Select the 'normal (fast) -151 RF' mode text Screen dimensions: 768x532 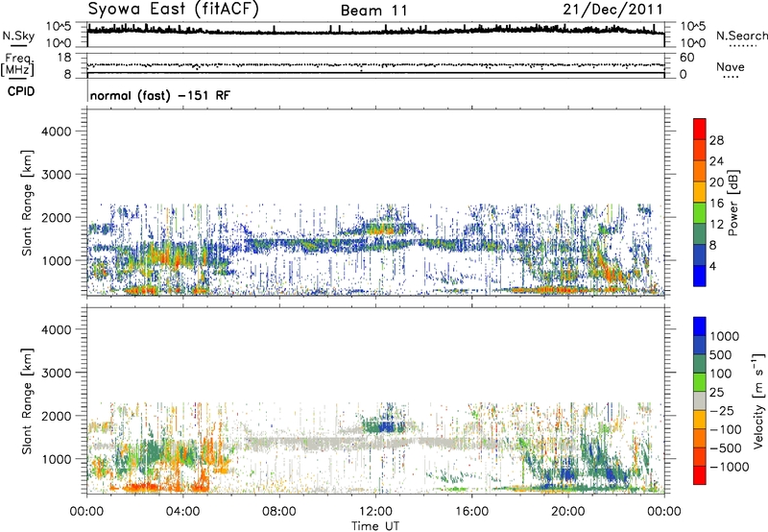click(159, 95)
